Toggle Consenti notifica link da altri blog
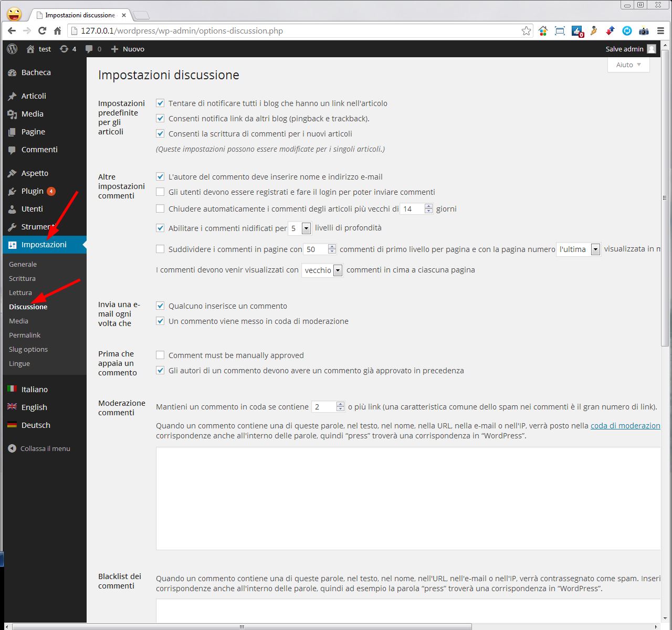The width and height of the screenshot is (672, 630). coord(160,119)
